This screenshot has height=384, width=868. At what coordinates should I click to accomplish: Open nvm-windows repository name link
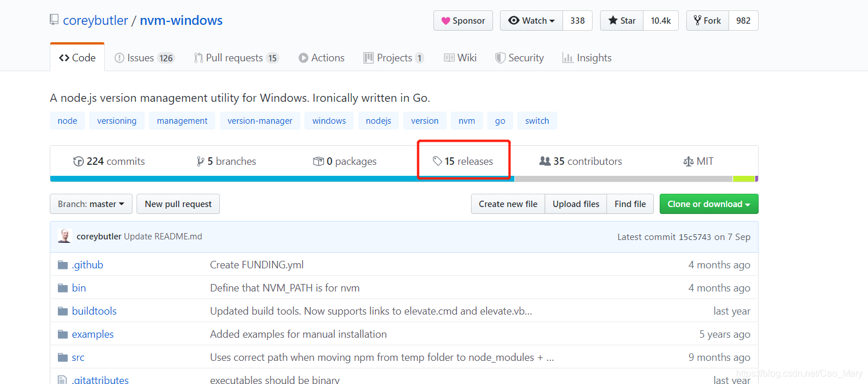point(181,21)
